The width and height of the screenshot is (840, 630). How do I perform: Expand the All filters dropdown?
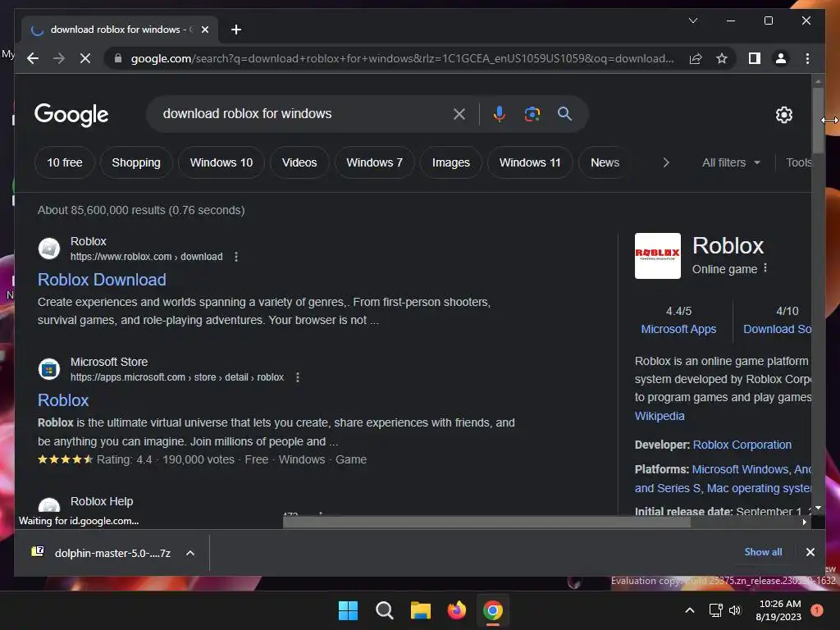pyautogui.click(x=731, y=162)
